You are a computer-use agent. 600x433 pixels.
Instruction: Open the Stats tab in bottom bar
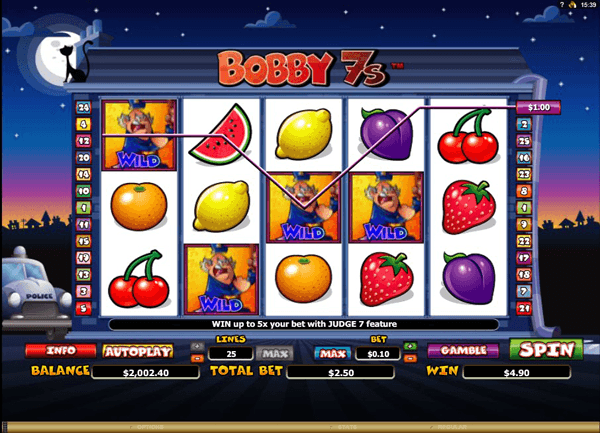click(x=346, y=427)
